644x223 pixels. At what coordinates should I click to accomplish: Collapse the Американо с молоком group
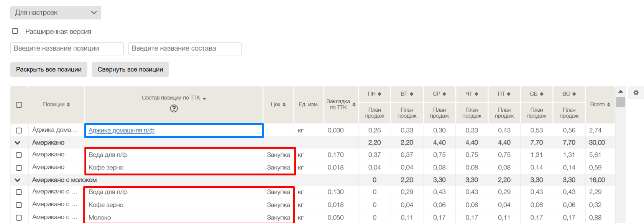point(17,180)
